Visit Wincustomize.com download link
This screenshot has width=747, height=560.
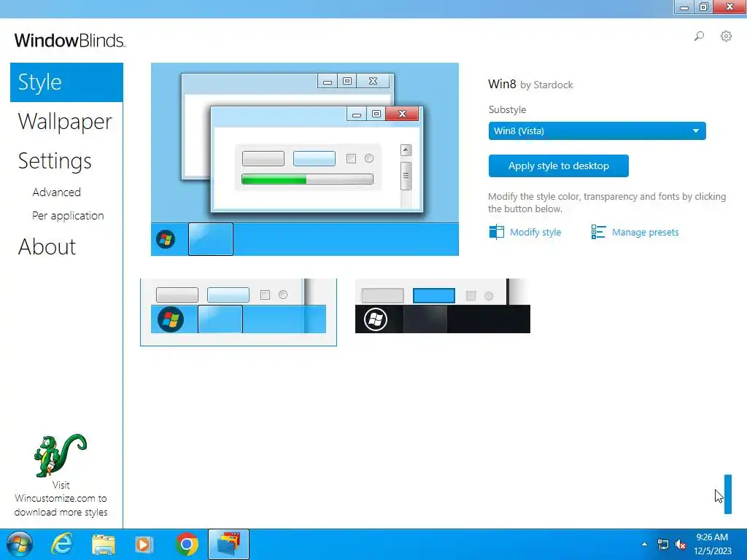point(61,499)
